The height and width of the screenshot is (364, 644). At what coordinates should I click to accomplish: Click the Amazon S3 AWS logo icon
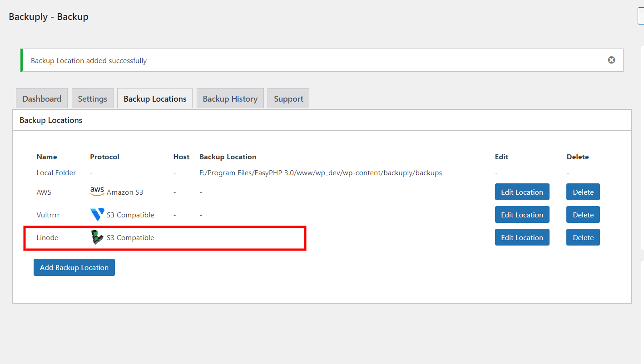click(x=97, y=192)
